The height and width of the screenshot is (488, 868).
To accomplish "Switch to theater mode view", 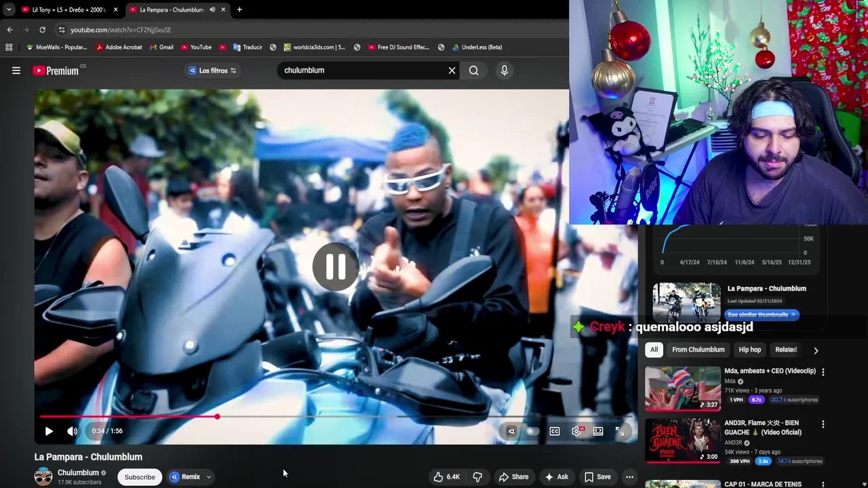I will (598, 431).
